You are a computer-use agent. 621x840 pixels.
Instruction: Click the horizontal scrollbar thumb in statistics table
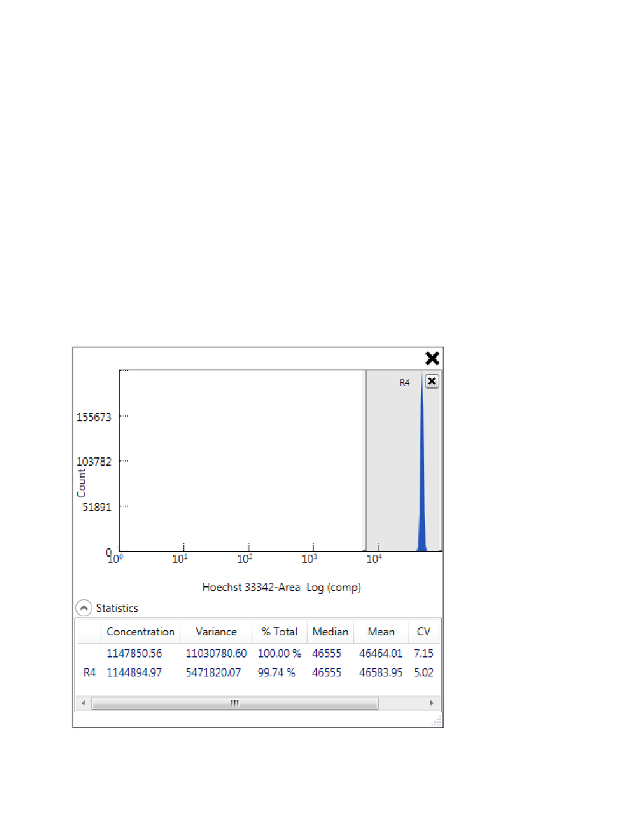tap(235, 703)
